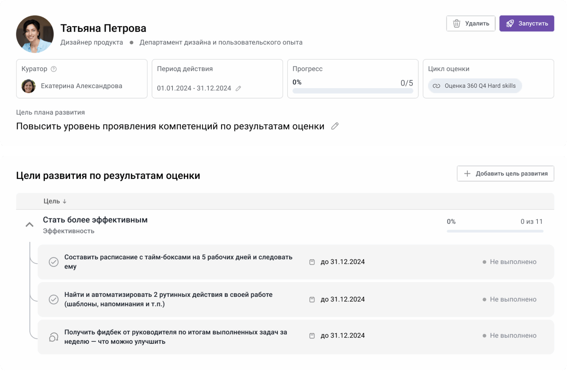Click the Не выполнено status dot on the last task
This screenshot has width=567, height=392.
point(484,336)
